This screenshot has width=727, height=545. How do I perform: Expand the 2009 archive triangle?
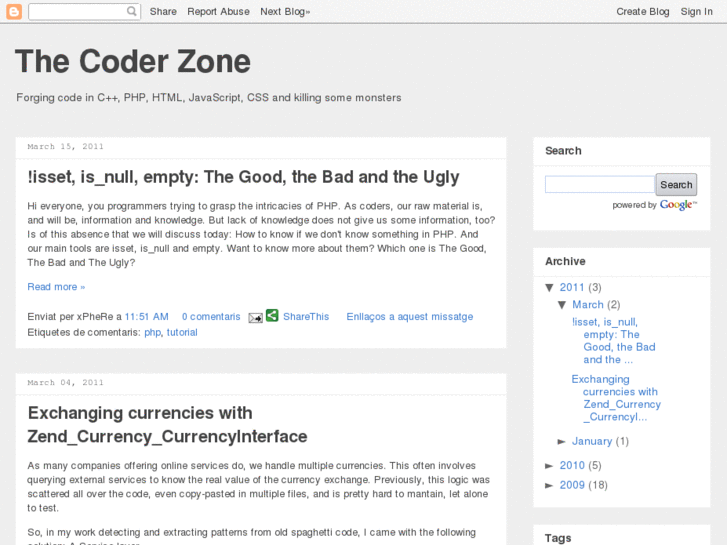[x=549, y=485]
